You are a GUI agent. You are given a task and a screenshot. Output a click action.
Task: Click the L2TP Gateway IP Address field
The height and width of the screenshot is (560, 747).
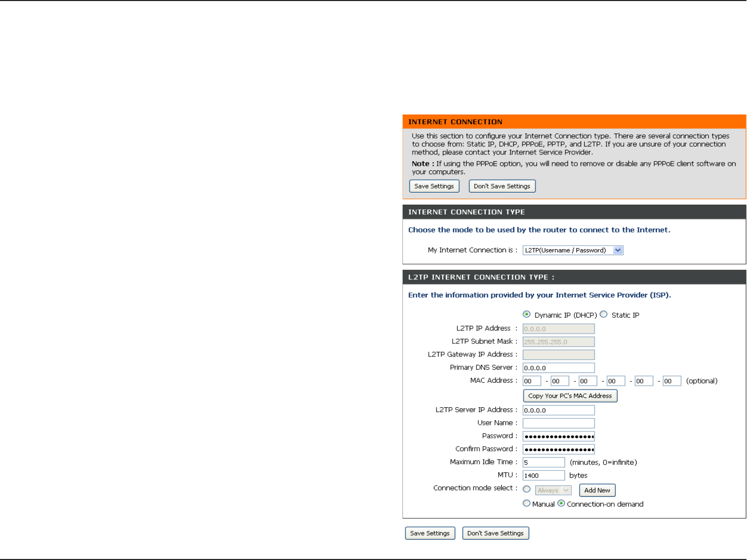coord(559,355)
